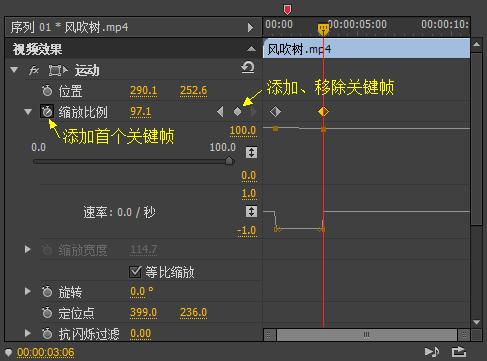487x361 pixels.
Task: Click the 缩放比例 value 97.1
Action: 140,111
